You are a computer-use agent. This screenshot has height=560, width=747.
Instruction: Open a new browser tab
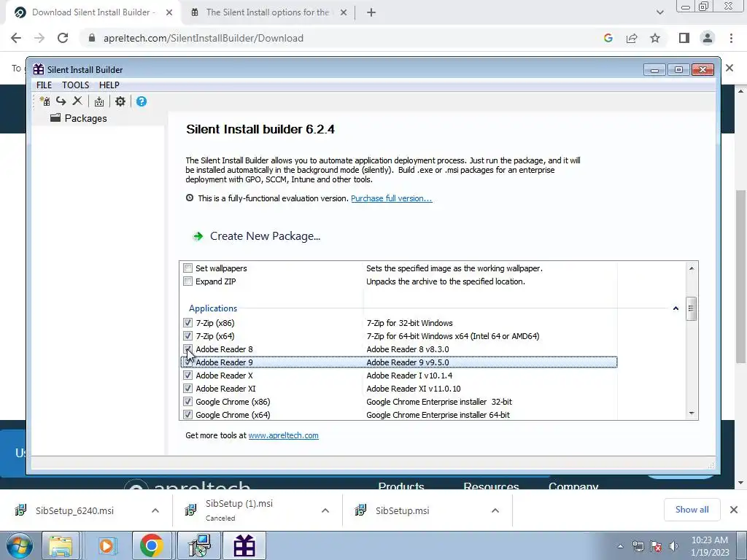[x=371, y=12]
